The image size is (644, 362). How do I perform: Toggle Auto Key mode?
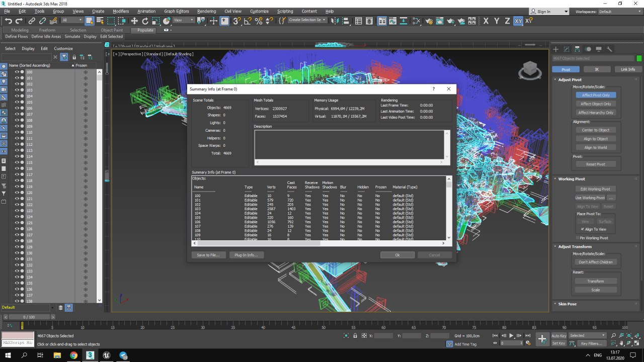tap(559, 335)
